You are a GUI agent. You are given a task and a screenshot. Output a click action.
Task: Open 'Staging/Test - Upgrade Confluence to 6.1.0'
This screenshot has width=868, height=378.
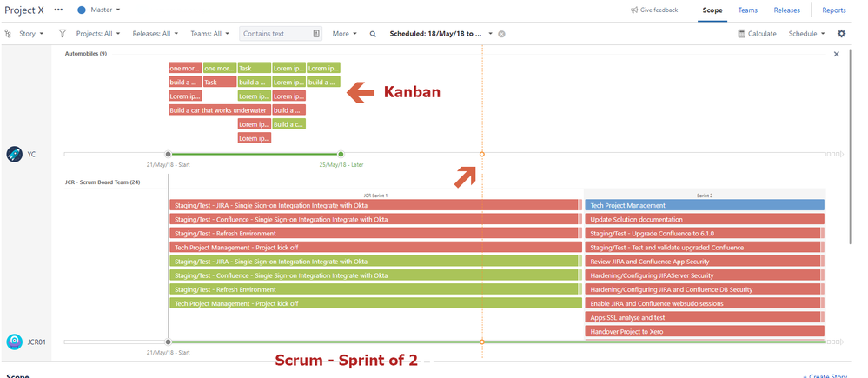[705, 234]
